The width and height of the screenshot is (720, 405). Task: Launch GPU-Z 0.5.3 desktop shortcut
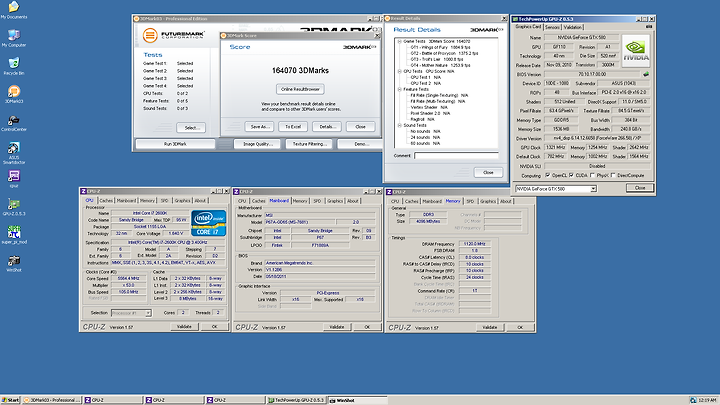(x=14, y=207)
